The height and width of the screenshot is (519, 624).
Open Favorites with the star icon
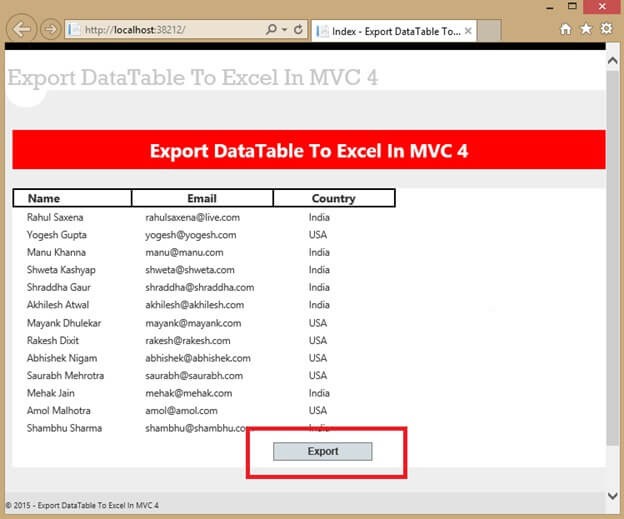pyautogui.click(x=586, y=29)
